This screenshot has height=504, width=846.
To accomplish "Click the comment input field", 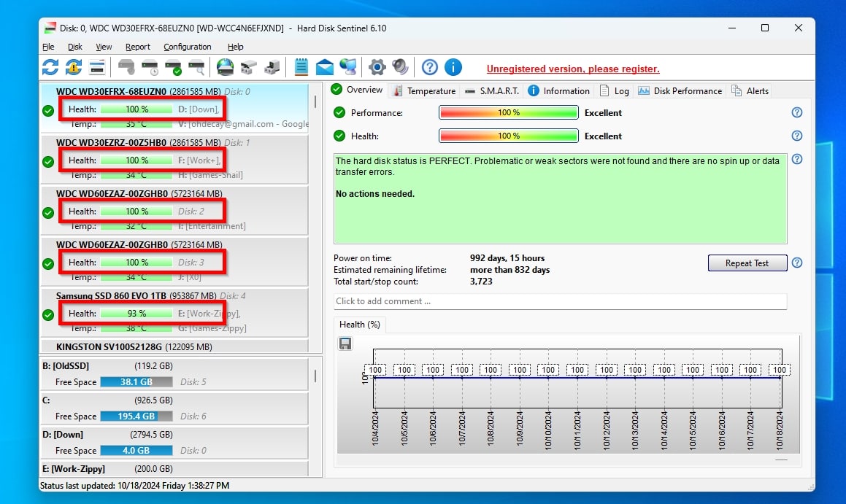I will tap(560, 301).
